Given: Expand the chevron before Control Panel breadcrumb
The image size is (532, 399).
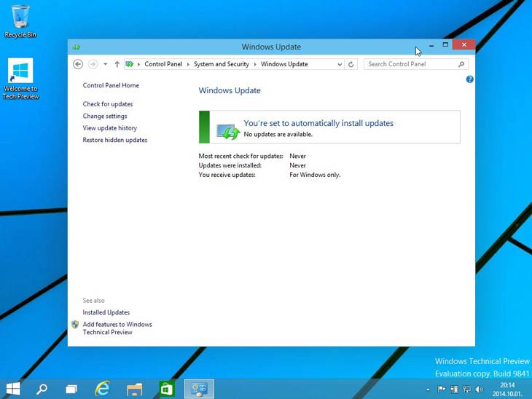Looking at the screenshot, I should coord(138,64).
